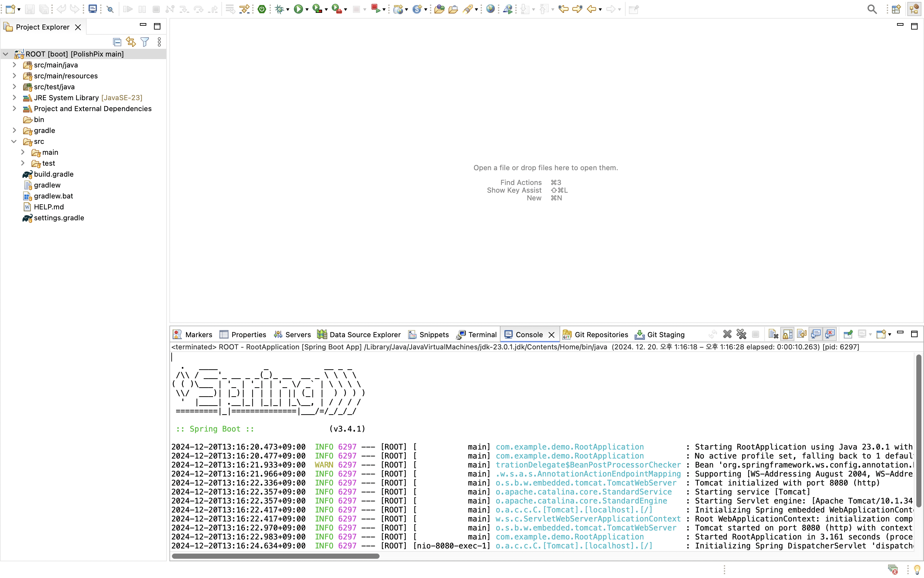The width and height of the screenshot is (924, 578).
Task: Close the Console tab
Action: [551, 335]
